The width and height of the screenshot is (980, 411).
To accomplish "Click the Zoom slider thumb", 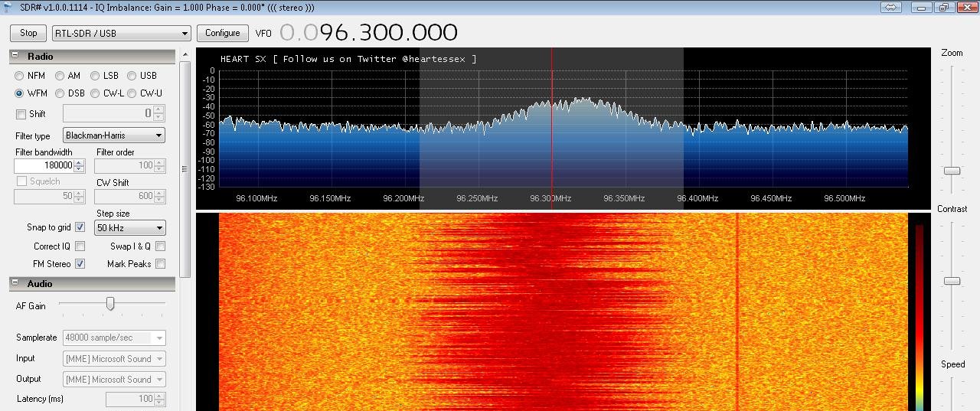I will tap(952, 171).
